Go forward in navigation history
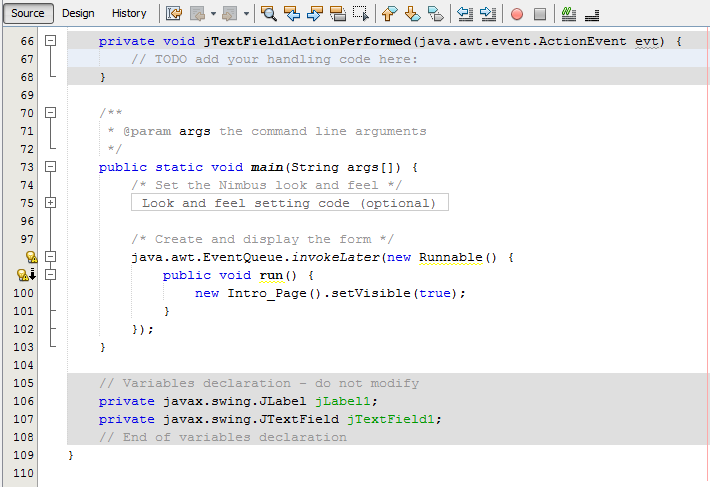710x487 pixels. pos(230,14)
